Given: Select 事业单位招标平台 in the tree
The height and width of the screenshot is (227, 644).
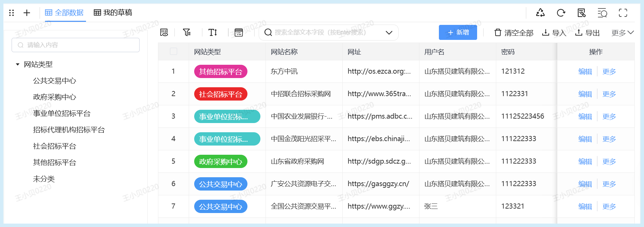Looking at the screenshot, I should point(62,113).
